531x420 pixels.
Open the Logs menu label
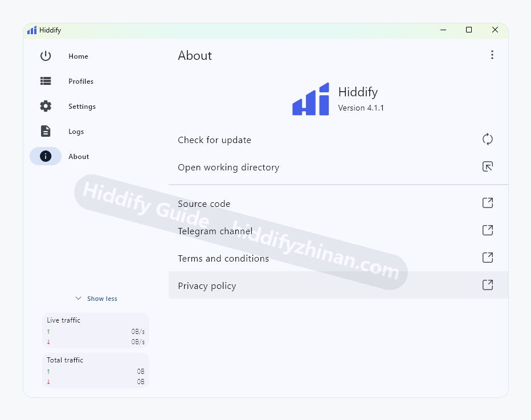point(76,132)
